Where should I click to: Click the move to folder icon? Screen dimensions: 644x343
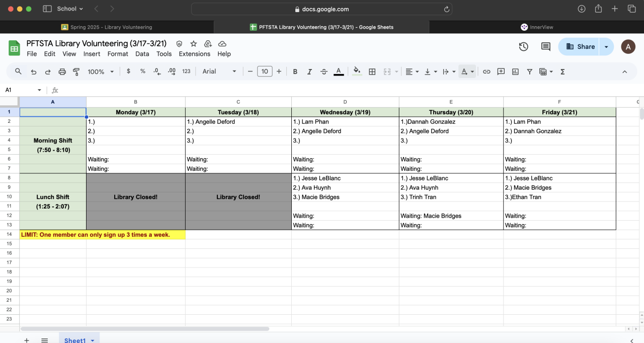(x=208, y=44)
